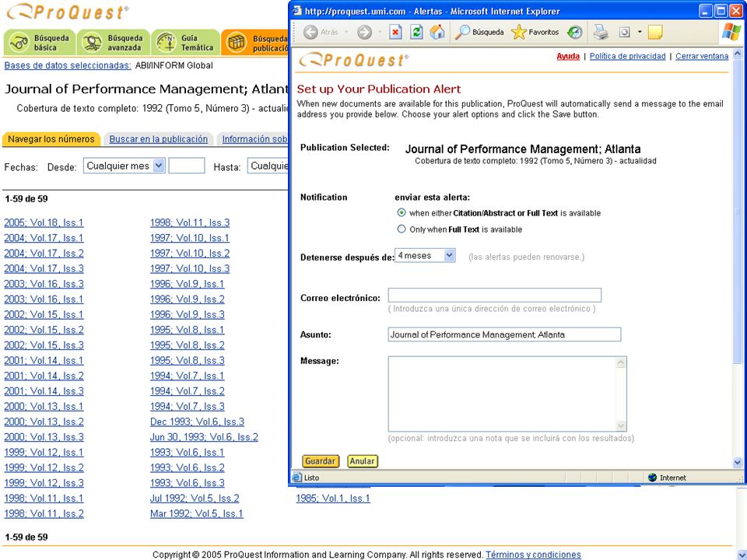The image size is (747, 560).
Task: Open Guía Temática tab
Action: point(186,42)
